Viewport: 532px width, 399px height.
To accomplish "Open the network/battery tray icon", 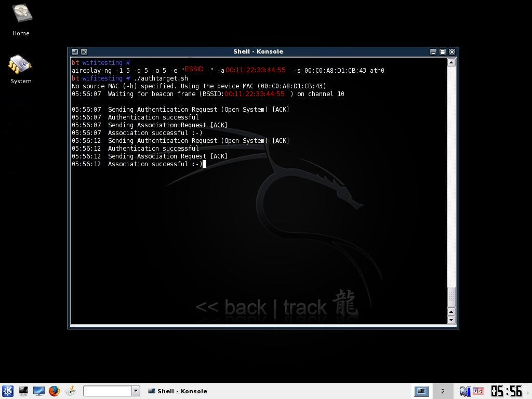I will 464,391.
